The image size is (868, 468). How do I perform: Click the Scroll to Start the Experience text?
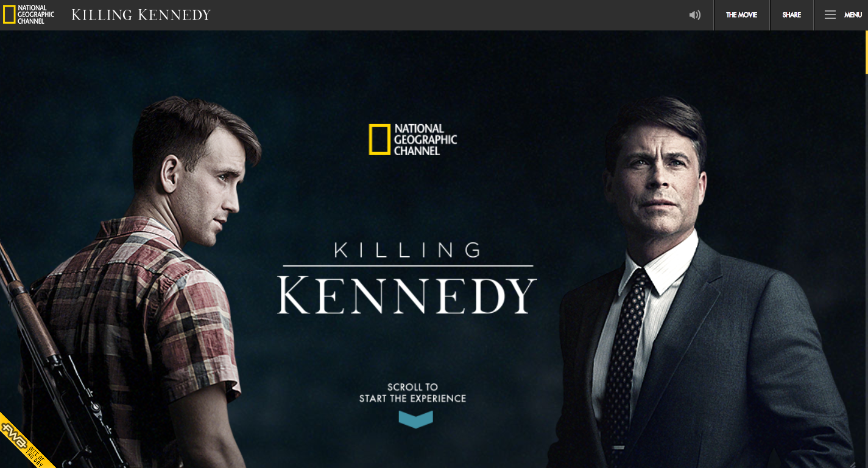coord(412,393)
